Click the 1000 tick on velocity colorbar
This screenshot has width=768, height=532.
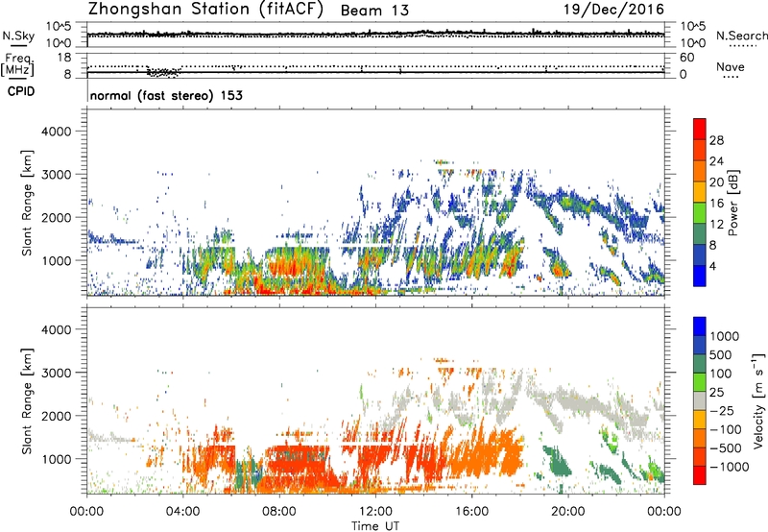coord(724,336)
